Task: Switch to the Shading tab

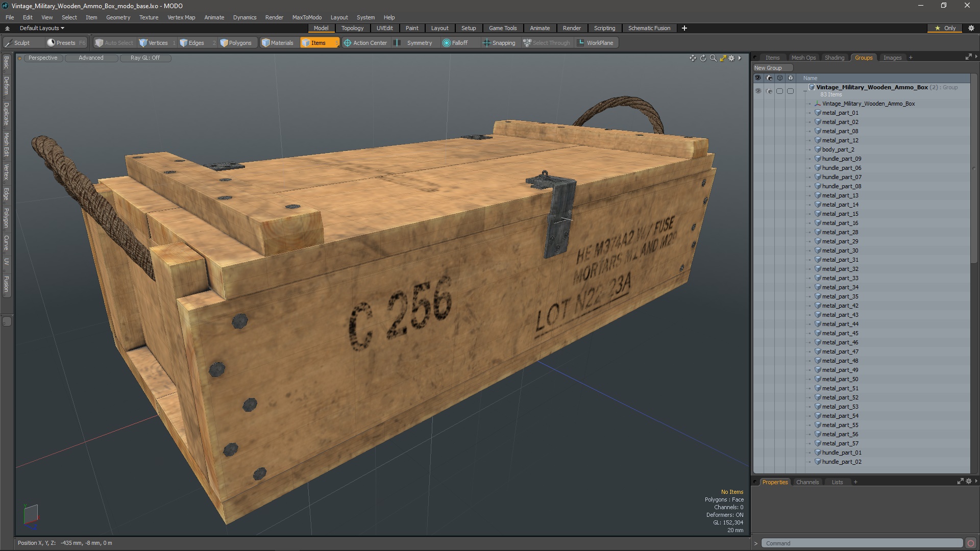Action: coord(835,58)
